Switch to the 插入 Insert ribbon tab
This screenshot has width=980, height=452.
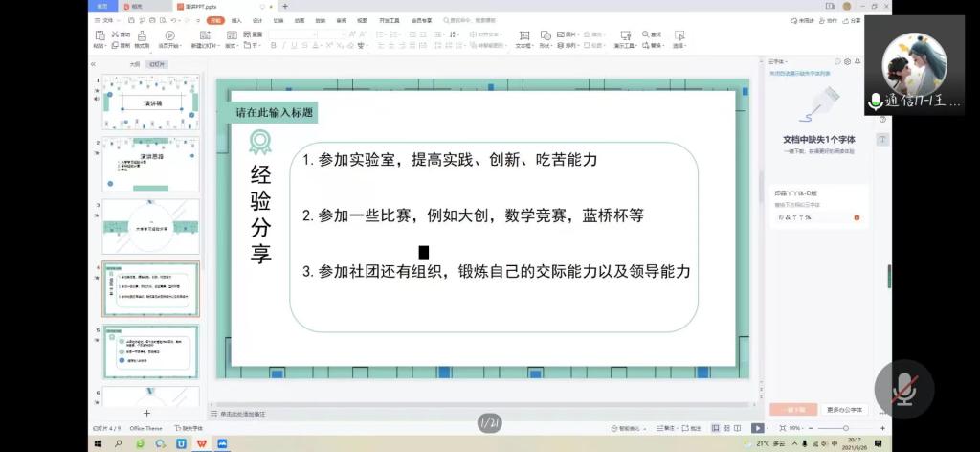pyautogui.click(x=235, y=19)
